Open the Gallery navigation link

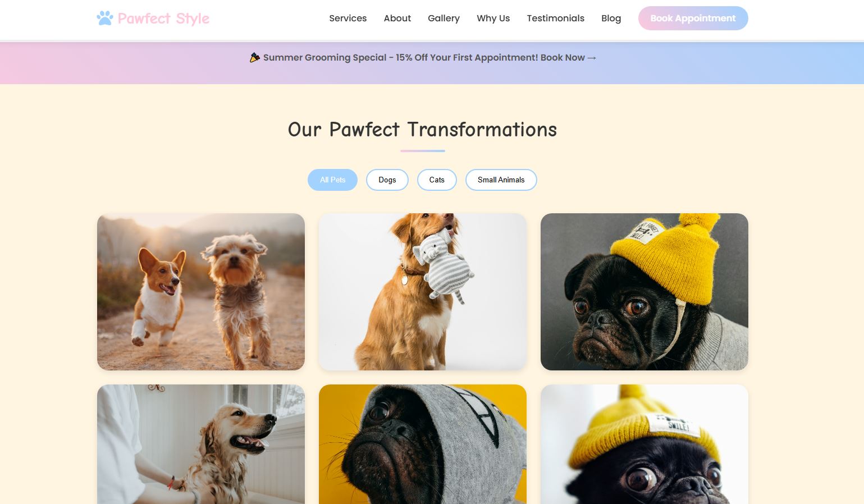point(444,18)
